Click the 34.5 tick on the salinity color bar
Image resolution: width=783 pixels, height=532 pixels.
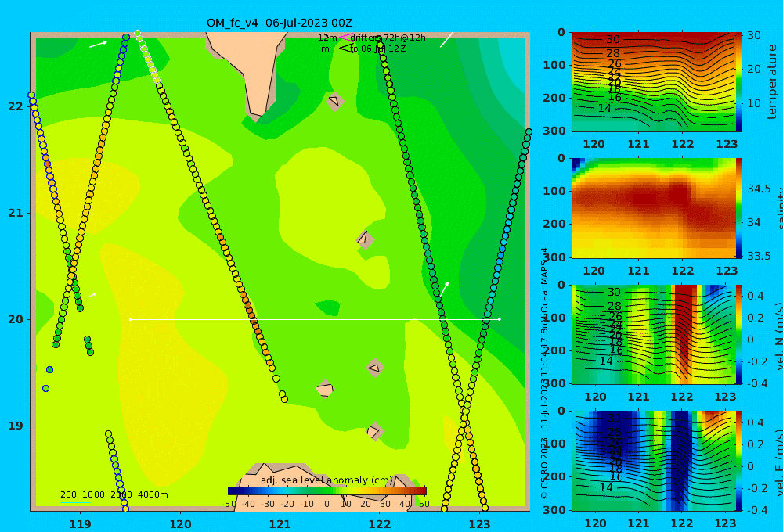(x=759, y=189)
